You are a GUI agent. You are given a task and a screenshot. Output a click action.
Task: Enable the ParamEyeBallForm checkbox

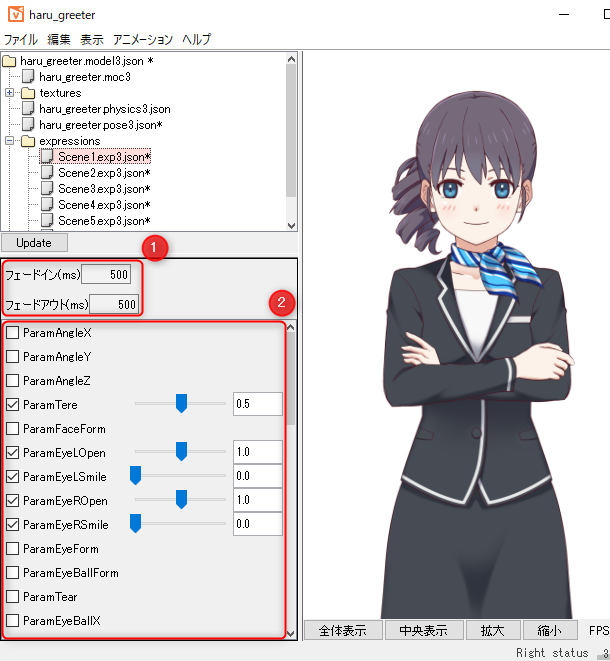click(x=13, y=573)
